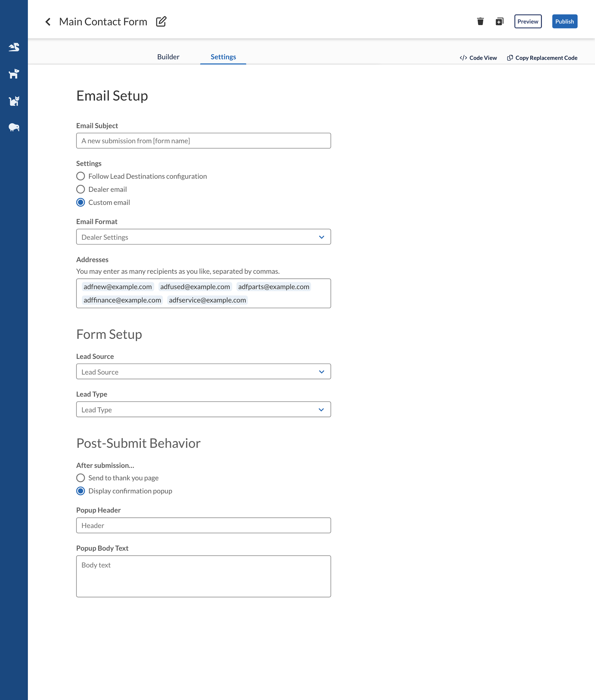Image resolution: width=595 pixels, height=700 pixels.
Task: Click Copy Replacement Code
Action: tap(542, 58)
